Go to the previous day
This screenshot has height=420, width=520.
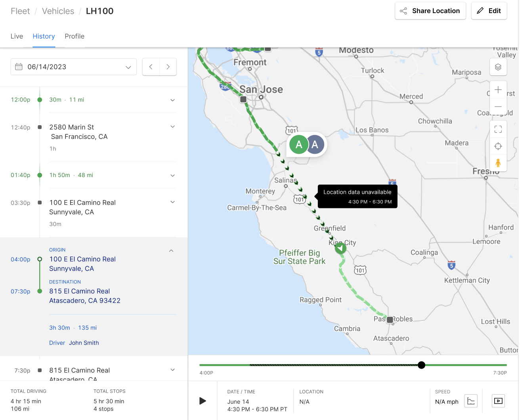[x=151, y=67]
